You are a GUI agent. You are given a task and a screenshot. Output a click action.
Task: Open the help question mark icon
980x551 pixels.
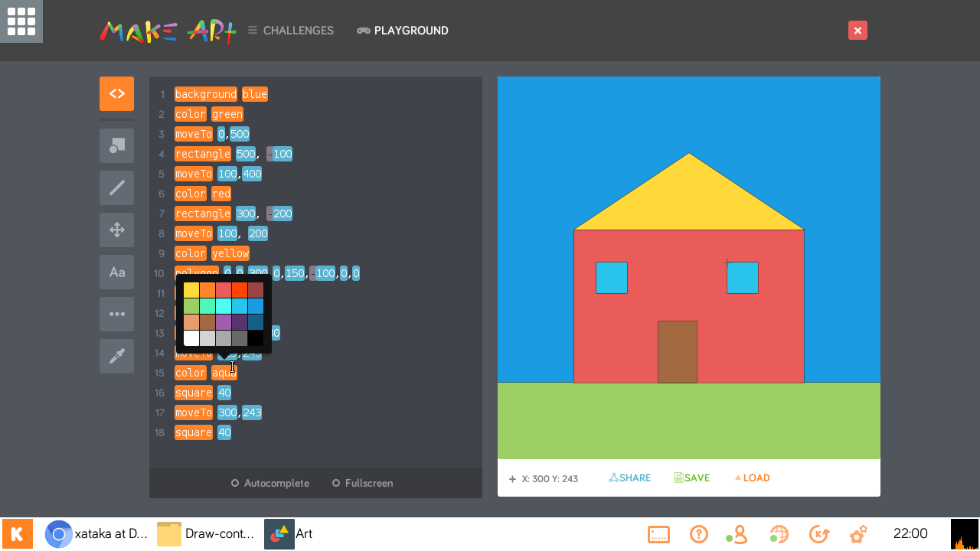[700, 533]
